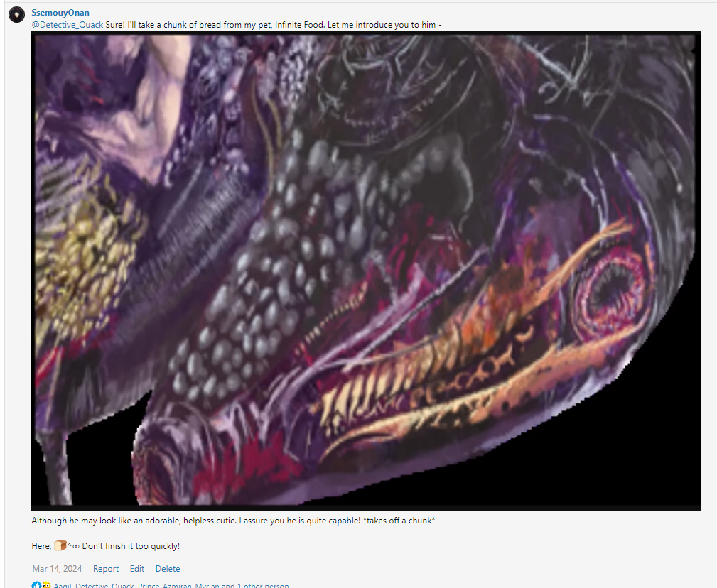The width and height of the screenshot is (717, 588).
Task: Click the Mar 14, 2024 post date
Action: (57, 569)
